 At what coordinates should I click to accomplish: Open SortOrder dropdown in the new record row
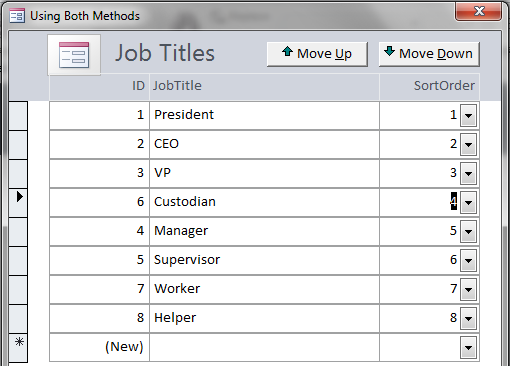pyautogui.click(x=468, y=347)
